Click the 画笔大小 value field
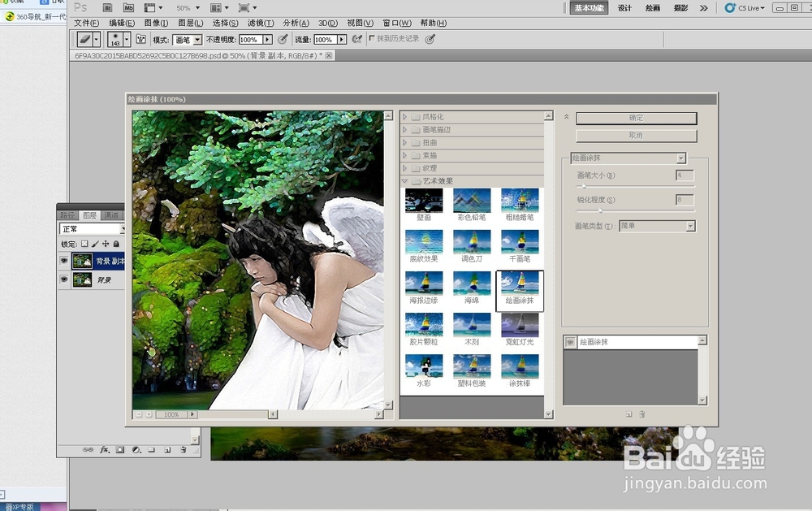Screen dimensions: 812x511 pos(685,175)
